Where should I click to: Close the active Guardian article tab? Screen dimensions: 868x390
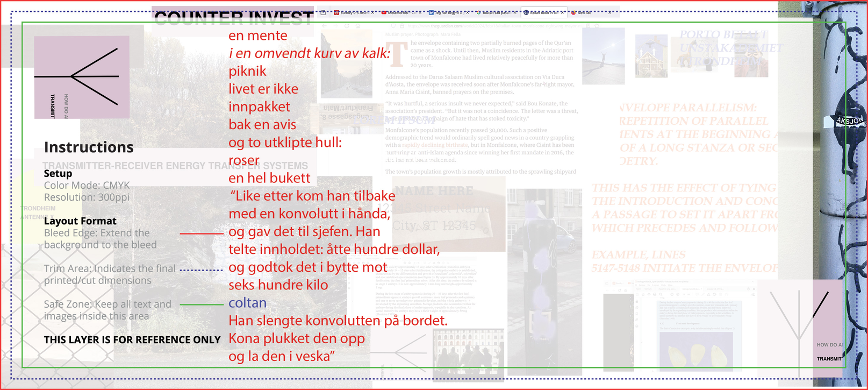pos(563,12)
